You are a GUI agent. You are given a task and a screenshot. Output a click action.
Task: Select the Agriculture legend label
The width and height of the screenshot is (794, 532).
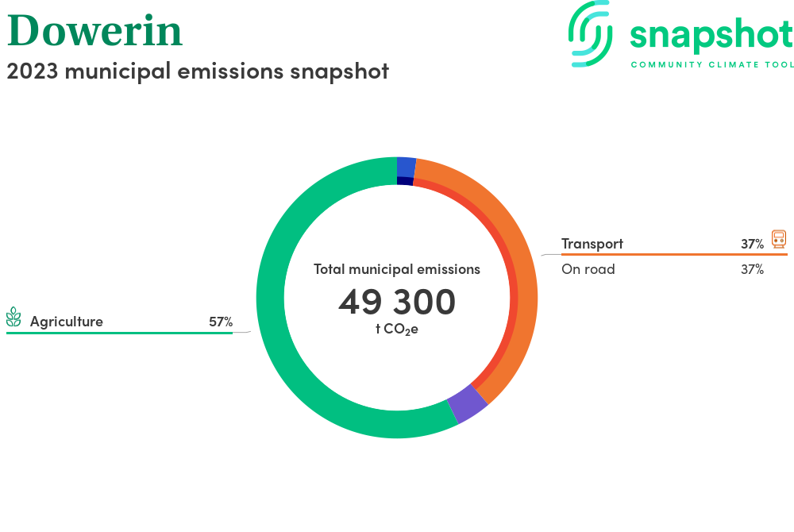(x=67, y=322)
